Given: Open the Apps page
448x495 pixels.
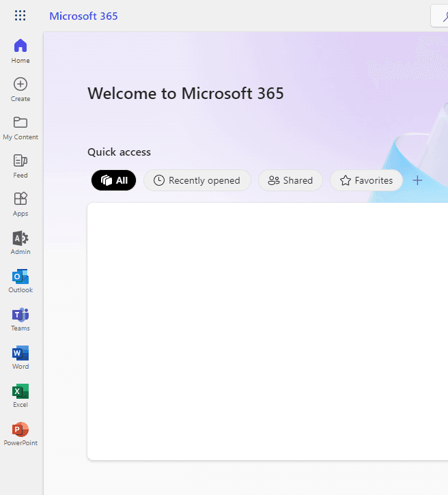Looking at the screenshot, I should (x=20, y=204).
